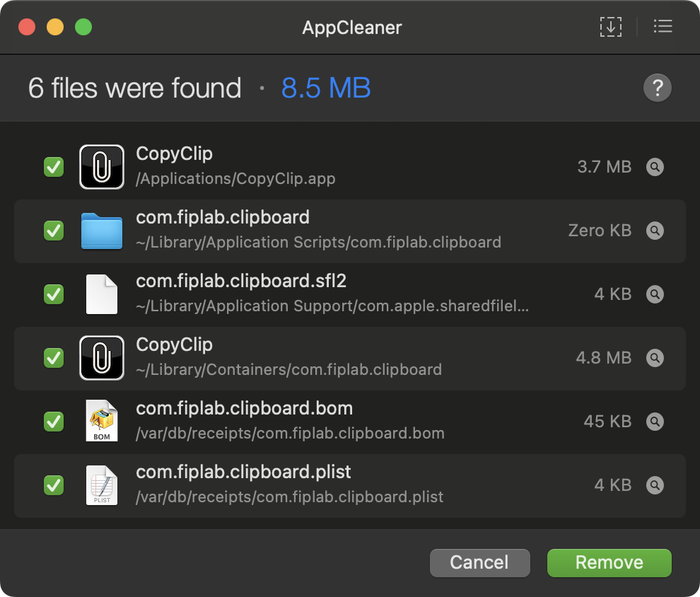The width and height of the screenshot is (700, 597).
Task: Click the Cancel button
Action: [479, 562]
